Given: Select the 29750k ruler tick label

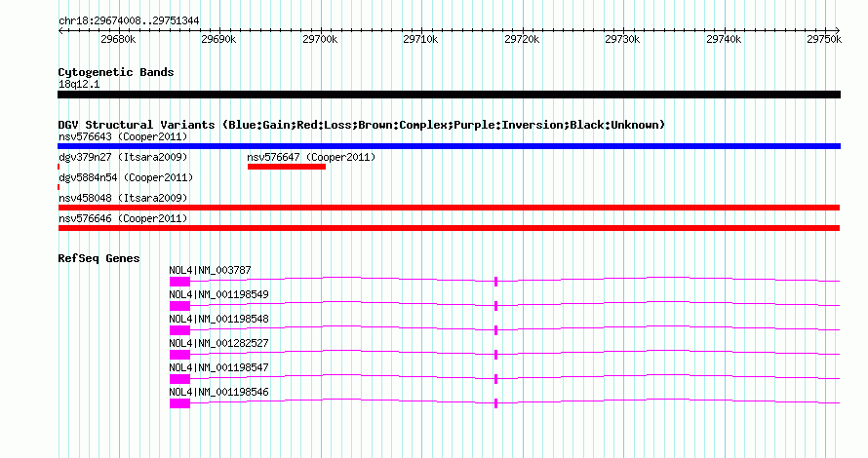Looking at the screenshot, I should pyautogui.click(x=824, y=39).
